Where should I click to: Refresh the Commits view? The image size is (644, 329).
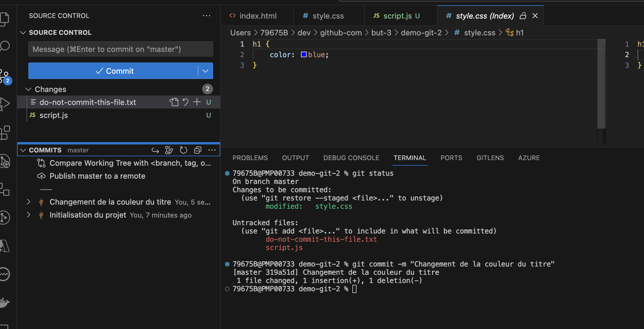click(183, 150)
